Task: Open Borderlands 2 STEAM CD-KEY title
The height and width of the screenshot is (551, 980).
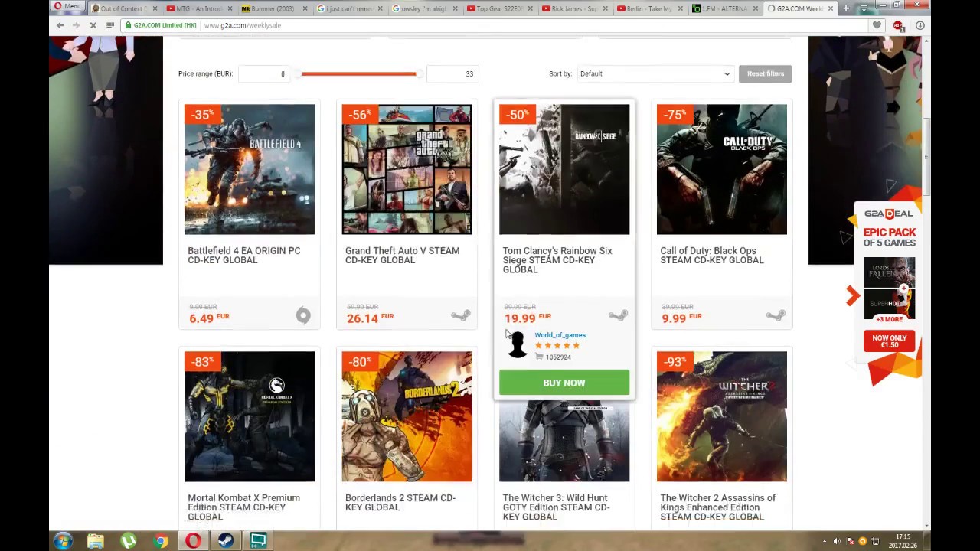Action: click(x=400, y=502)
